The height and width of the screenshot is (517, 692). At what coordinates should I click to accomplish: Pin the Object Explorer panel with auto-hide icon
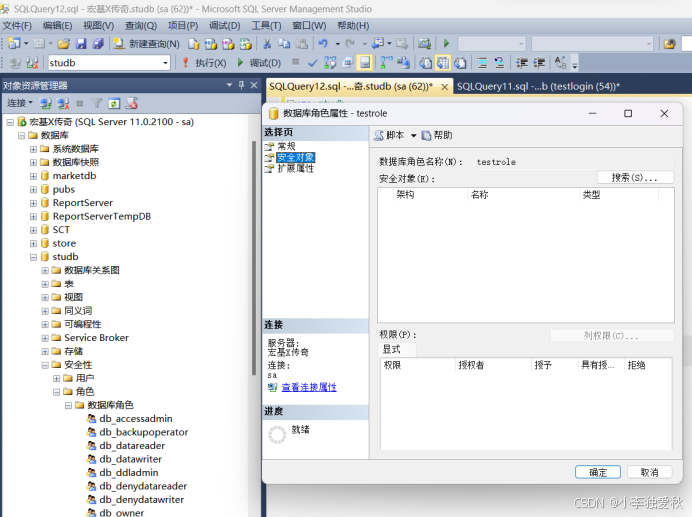click(241, 85)
